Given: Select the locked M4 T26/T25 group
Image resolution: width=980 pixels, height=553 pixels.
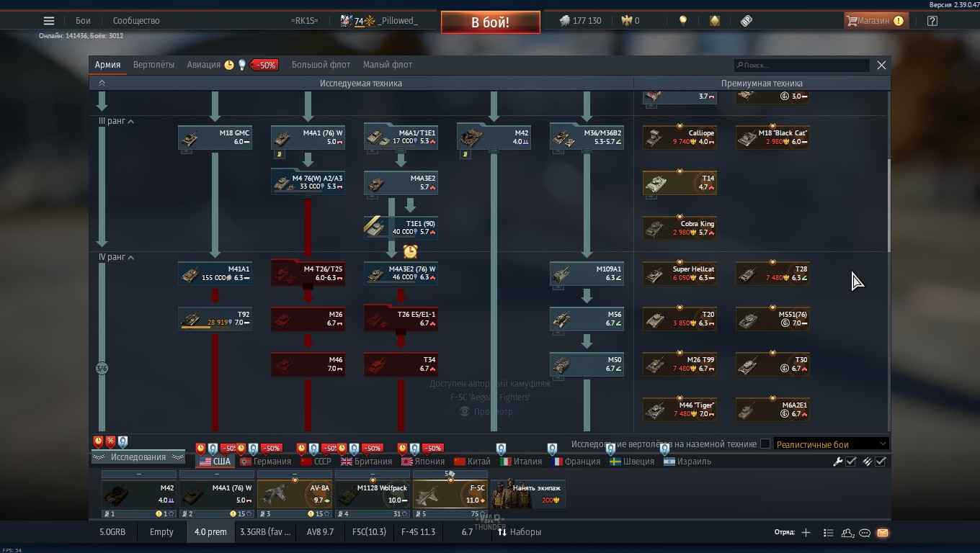Looking at the screenshot, I should coord(308,274).
